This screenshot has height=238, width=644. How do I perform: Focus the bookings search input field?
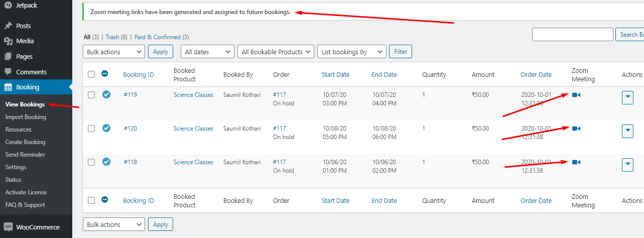click(572, 35)
